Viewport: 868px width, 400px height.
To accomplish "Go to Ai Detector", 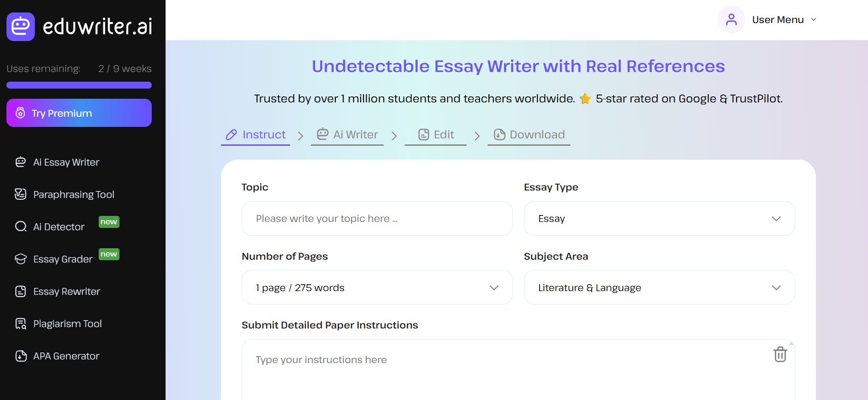I will [x=59, y=227].
